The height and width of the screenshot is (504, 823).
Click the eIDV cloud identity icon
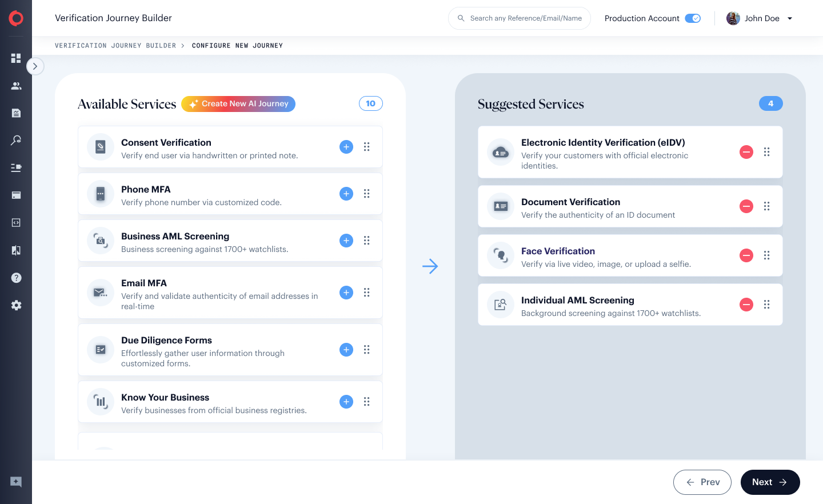coord(501,152)
